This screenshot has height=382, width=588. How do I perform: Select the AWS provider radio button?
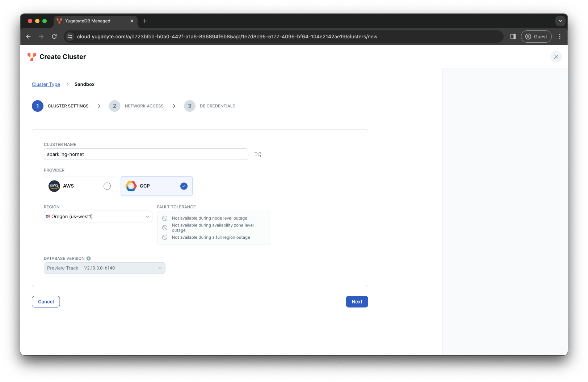pyautogui.click(x=107, y=186)
